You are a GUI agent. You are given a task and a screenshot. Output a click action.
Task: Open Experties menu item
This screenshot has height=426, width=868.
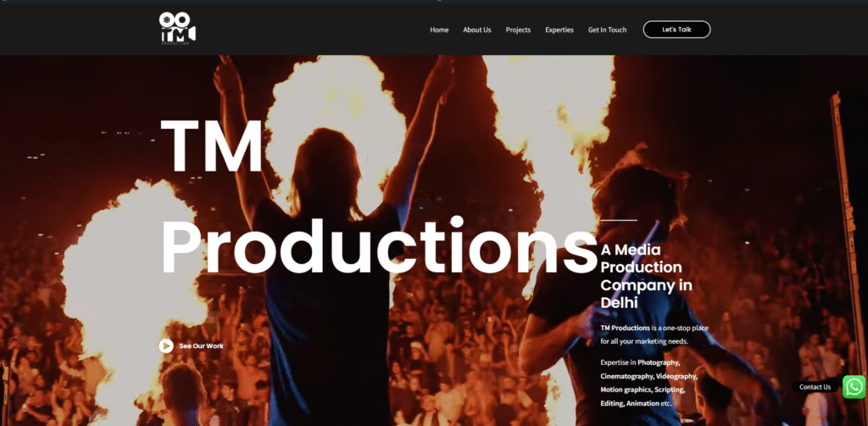coord(559,30)
